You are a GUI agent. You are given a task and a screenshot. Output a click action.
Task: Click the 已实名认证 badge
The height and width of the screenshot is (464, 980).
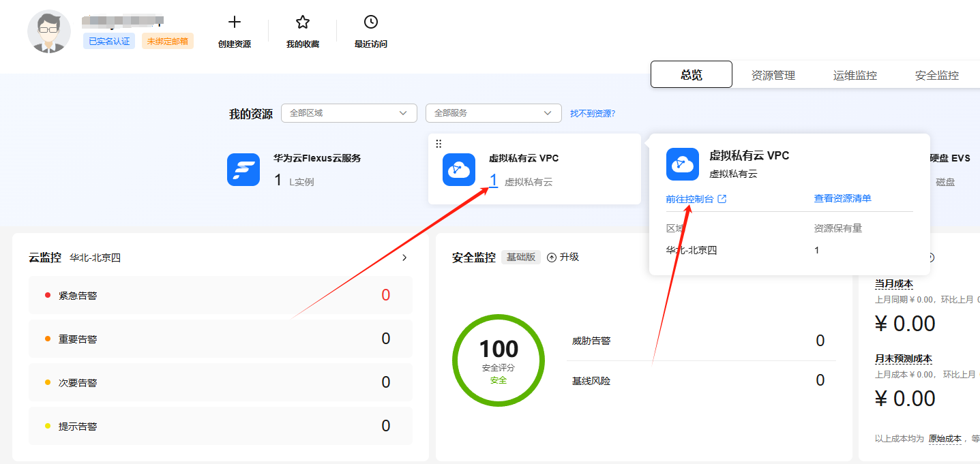[109, 41]
